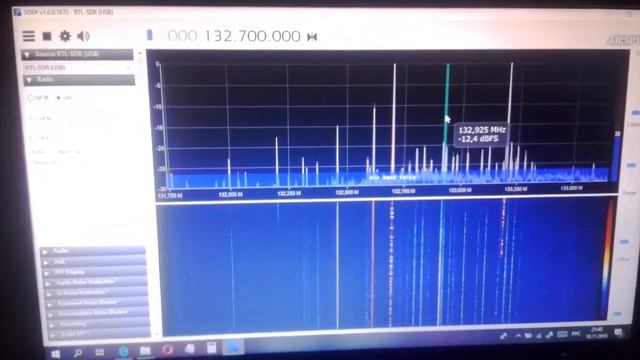Open the configuration gear settings
This screenshot has width=640, height=360.
(x=65, y=36)
